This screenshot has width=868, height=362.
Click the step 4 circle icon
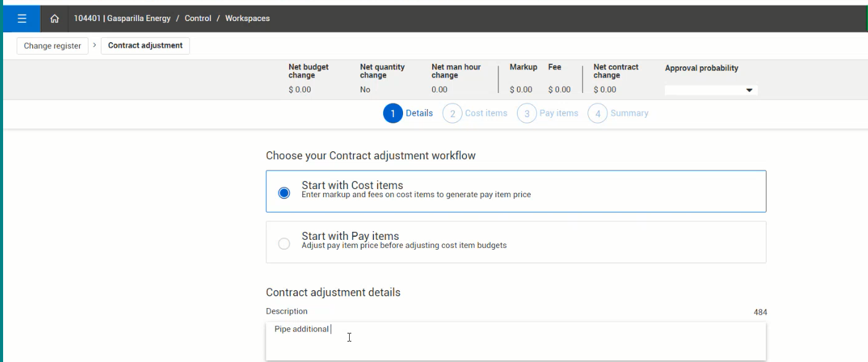pos(597,113)
